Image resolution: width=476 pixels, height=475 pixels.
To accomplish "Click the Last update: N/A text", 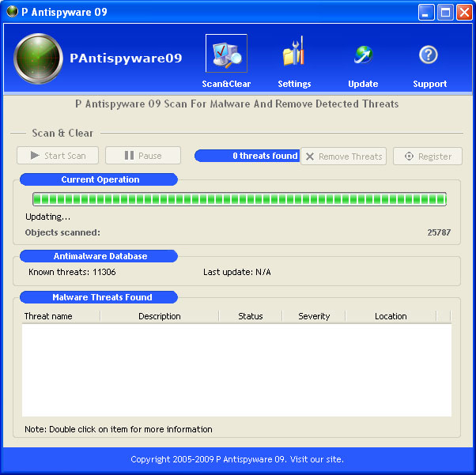I will tap(236, 272).
